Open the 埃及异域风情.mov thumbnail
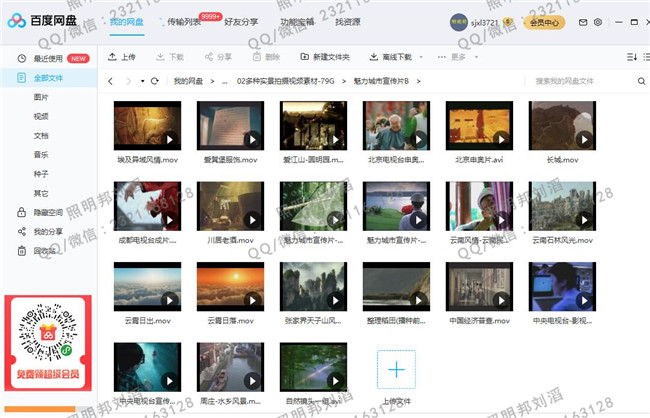The width and height of the screenshot is (650, 418). tap(147, 126)
